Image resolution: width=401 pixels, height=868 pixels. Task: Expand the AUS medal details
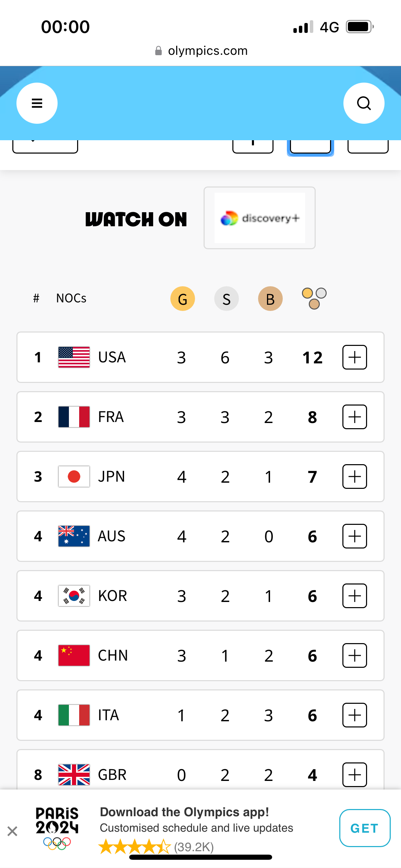point(355,536)
